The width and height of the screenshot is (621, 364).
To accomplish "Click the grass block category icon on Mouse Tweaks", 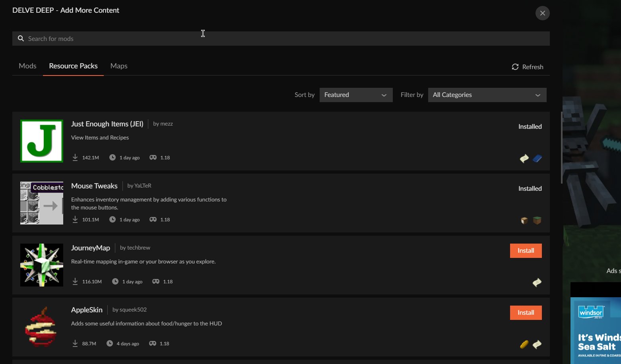I will (x=537, y=221).
